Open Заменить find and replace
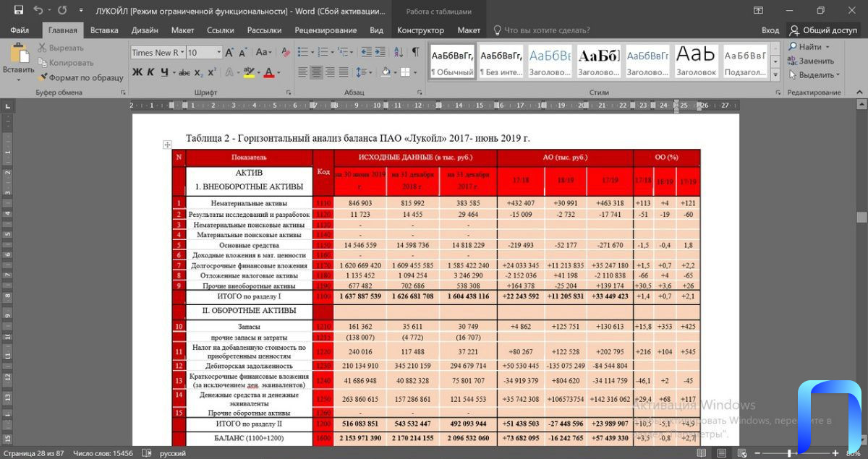The width and height of the screenshot is (868, 459). [811, 61]
